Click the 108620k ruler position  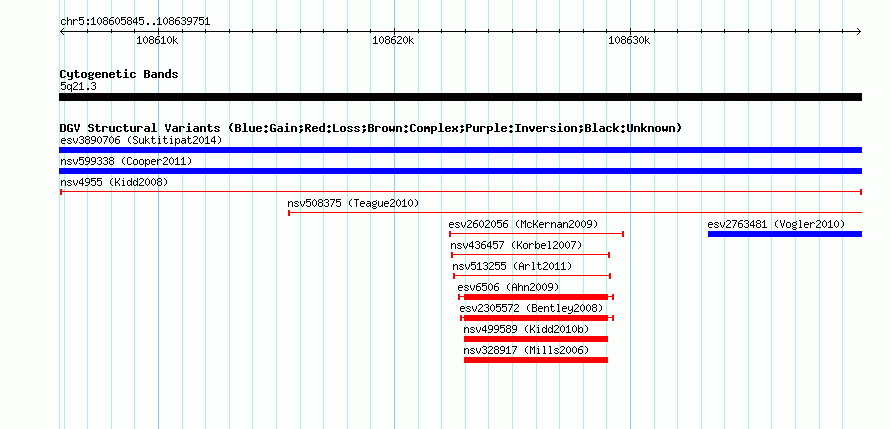click(393, 40)
